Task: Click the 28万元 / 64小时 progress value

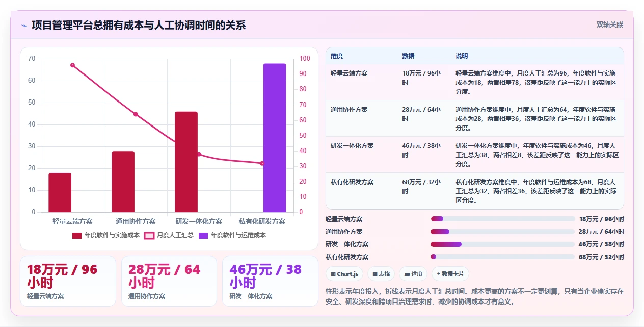Action: point(601,232)
